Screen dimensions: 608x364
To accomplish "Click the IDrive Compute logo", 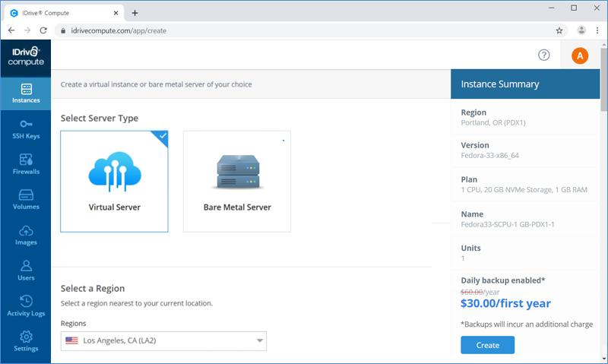I will pyautogui.click(x=26, y=56).
